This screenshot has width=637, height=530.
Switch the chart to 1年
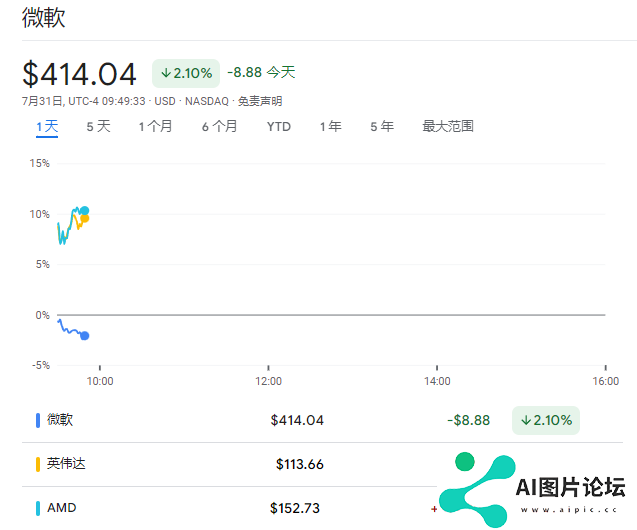330,127
